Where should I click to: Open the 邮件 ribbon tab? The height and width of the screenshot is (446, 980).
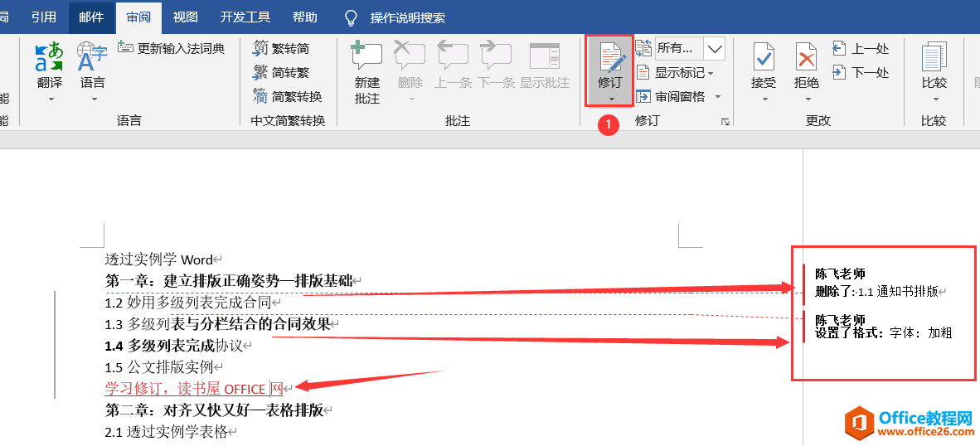(x=91, y=17)
